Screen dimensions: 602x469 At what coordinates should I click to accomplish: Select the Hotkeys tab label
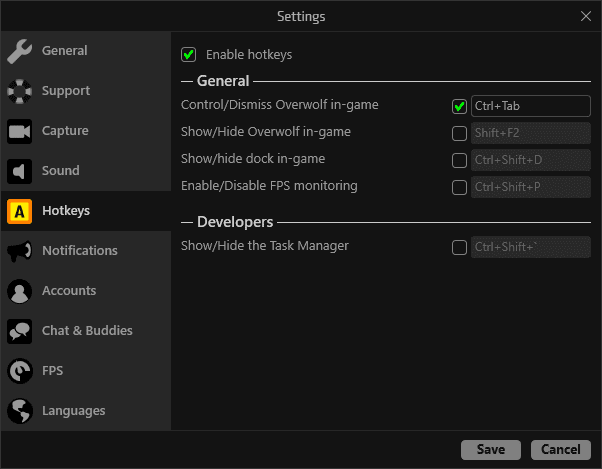tap(66, 211)
